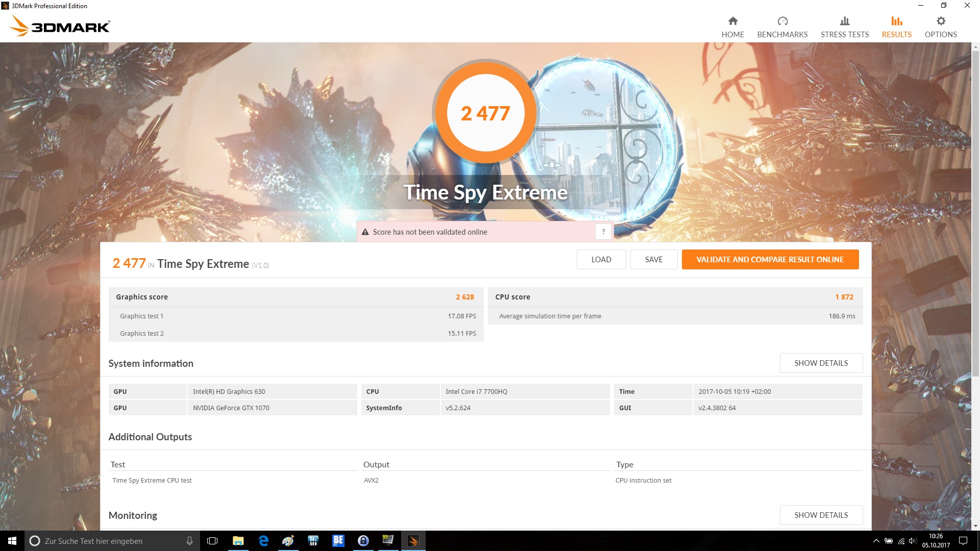Viewport: 980px width, 551px height.
Task: Click the question mark help icon
Action: [x=603, y=232]
